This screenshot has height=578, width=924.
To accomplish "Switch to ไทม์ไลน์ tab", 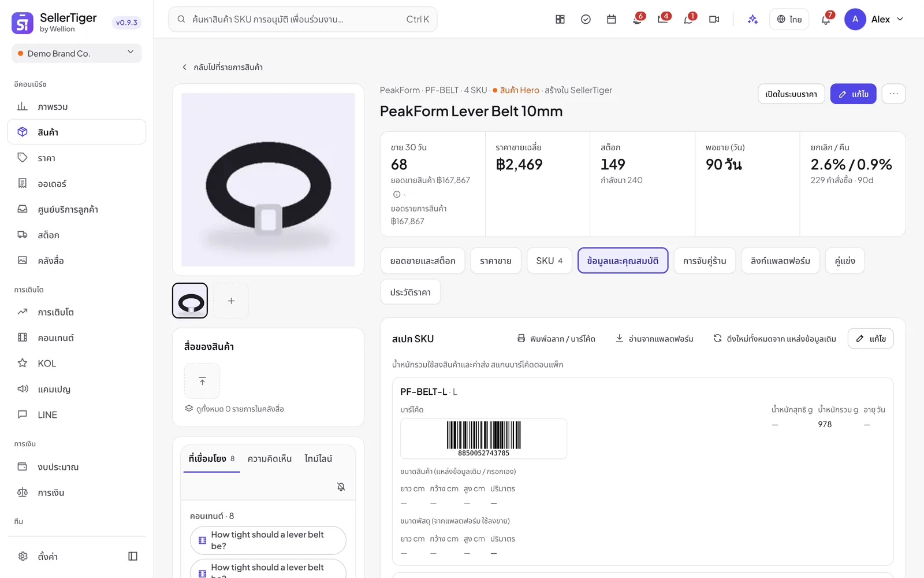I will (318, 458).
